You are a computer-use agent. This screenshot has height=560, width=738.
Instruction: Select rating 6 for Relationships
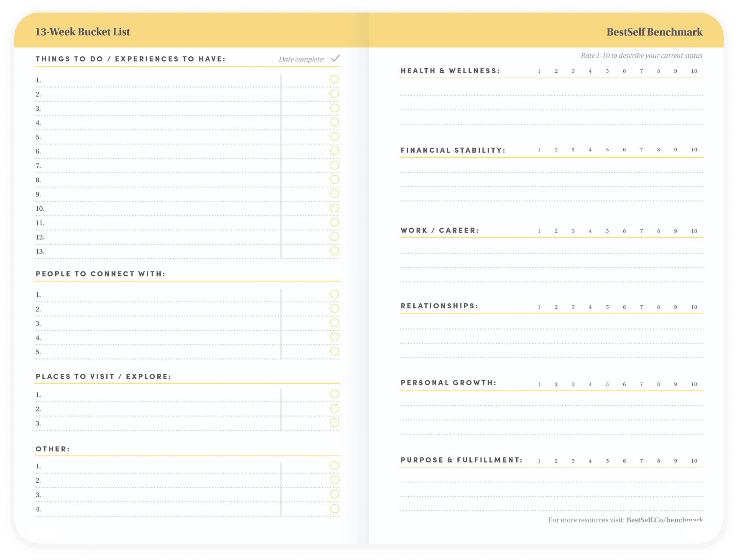point(624,307)
